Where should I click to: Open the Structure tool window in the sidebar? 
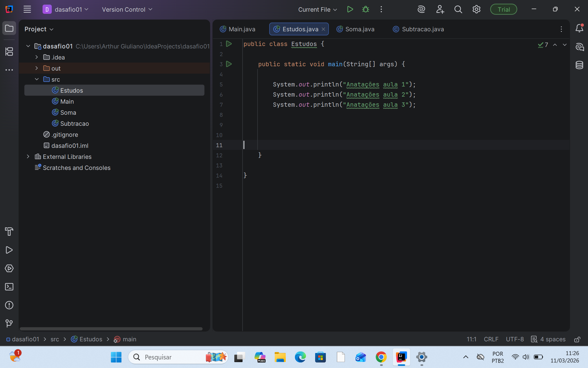pyautogui.click(x=9, y=51)
